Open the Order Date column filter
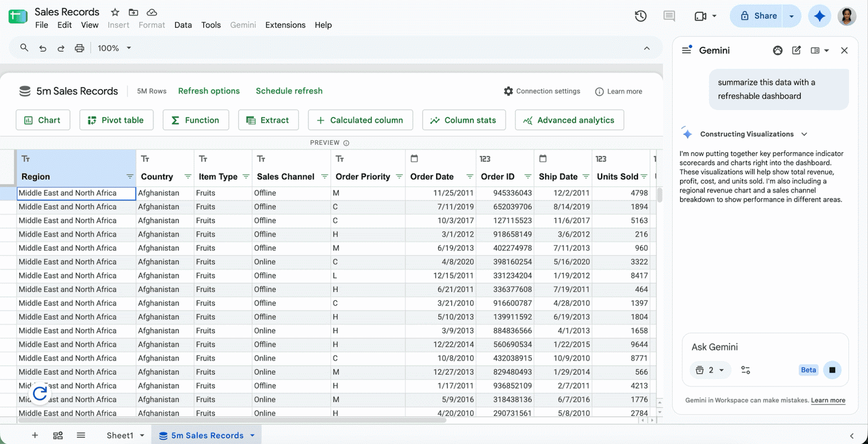The image size is (868, 444). click(x=470, y=177)
